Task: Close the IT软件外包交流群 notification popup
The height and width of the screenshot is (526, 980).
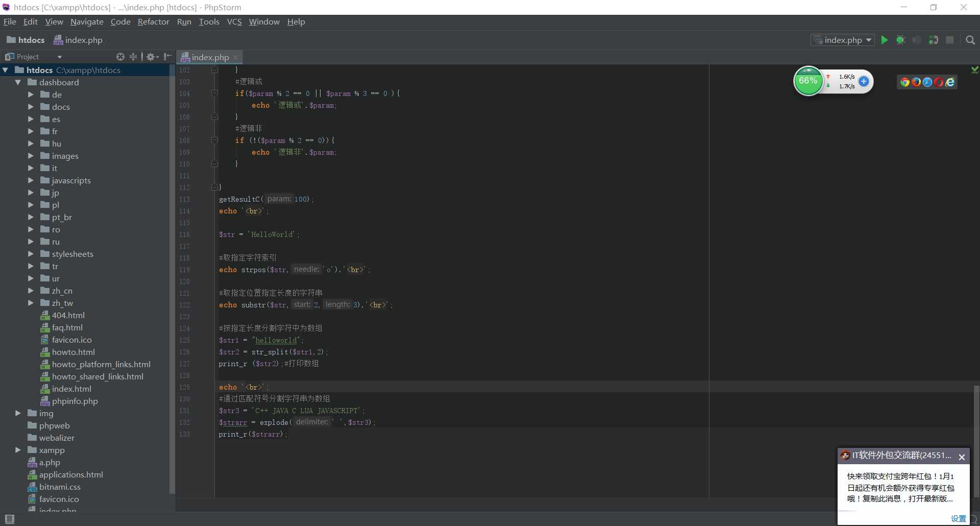Action: (962, 457)
